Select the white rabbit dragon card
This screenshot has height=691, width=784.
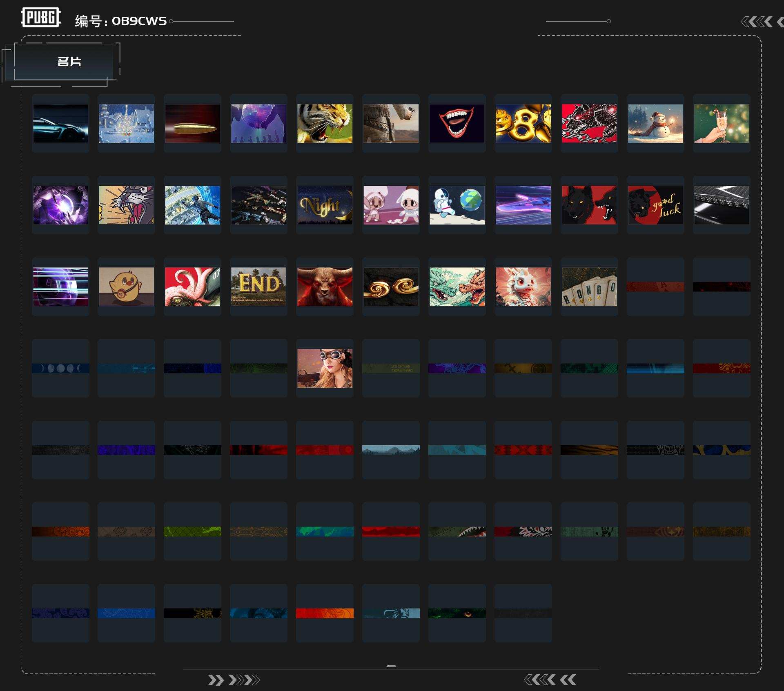tap(523, 287)
